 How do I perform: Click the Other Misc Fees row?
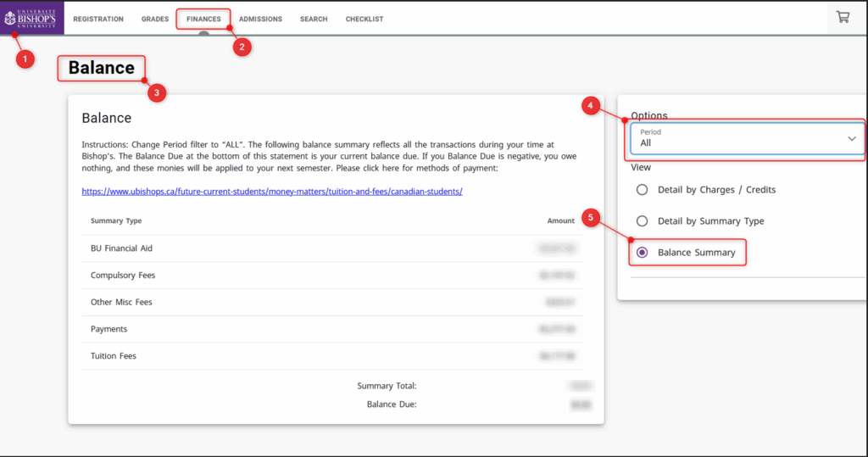pos(332,302)
